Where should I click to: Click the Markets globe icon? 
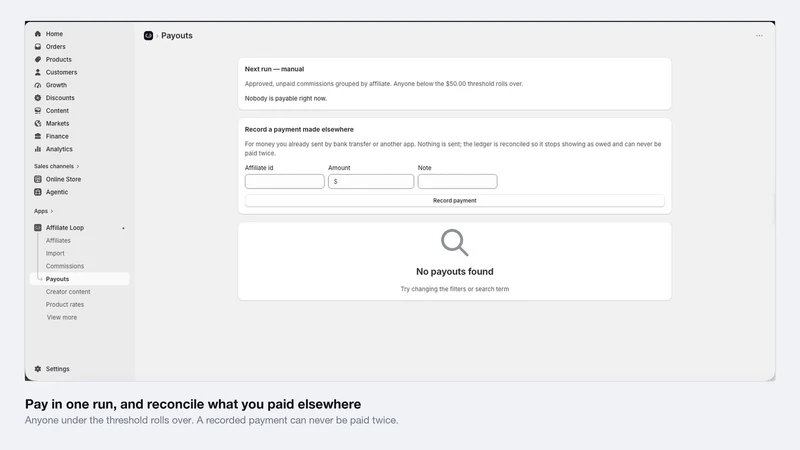pos(38,123)
